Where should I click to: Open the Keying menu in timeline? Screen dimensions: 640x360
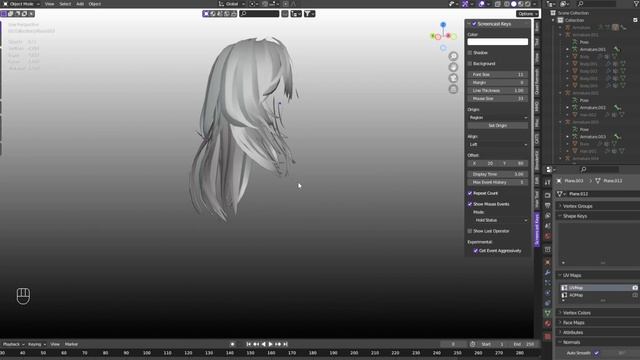[36, 344]
